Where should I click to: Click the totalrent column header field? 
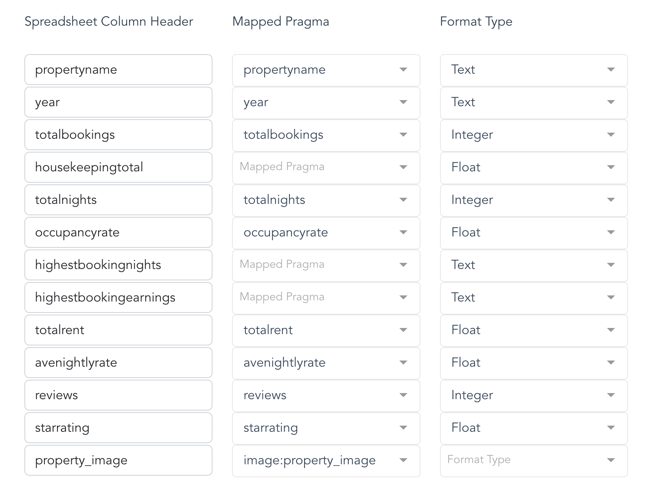click(118, 330)
